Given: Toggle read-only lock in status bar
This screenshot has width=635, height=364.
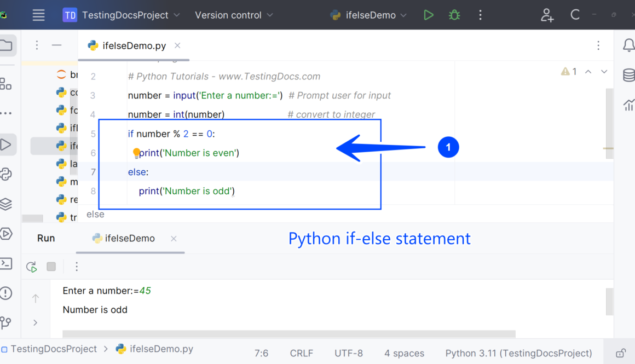Looking at the screenshot, I should point(621,353).
